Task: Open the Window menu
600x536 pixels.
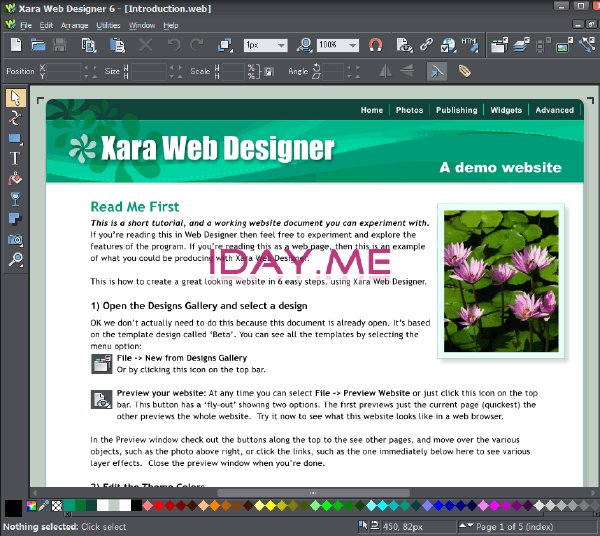Action: coord(142,26)
